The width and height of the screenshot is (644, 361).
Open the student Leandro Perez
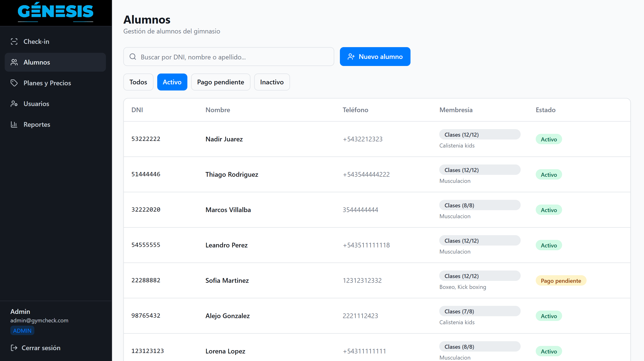point(226,245)
